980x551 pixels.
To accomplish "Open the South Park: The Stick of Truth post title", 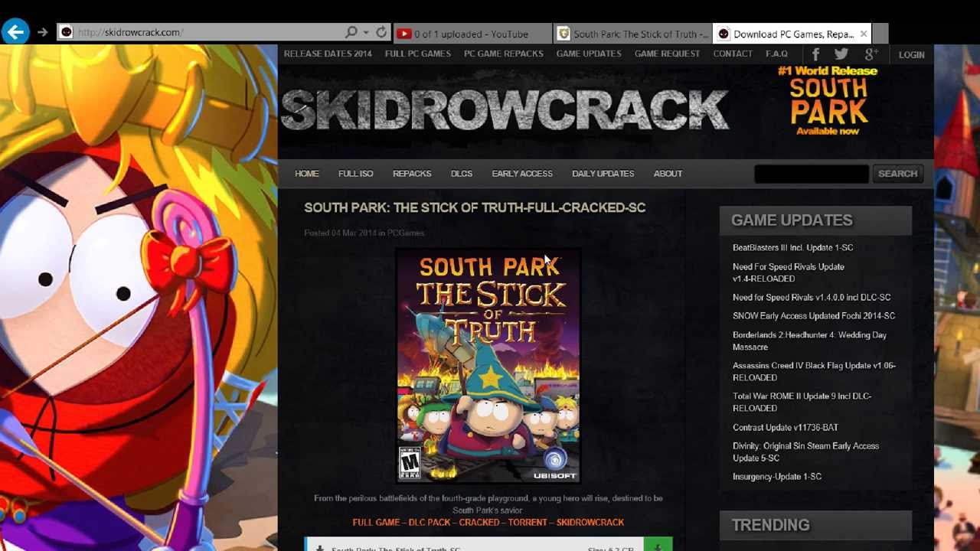I will click(x=475, y=207).
